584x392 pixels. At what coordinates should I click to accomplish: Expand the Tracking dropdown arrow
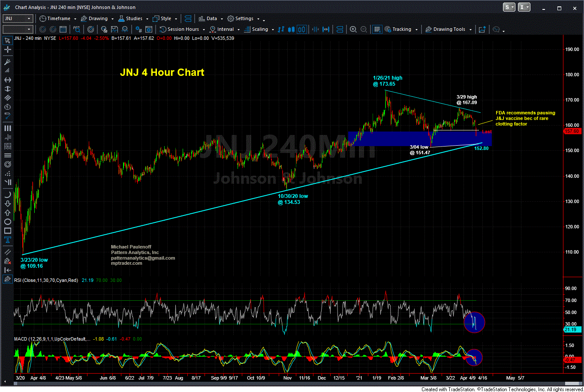pyautogui.click(x=416, y=30)
